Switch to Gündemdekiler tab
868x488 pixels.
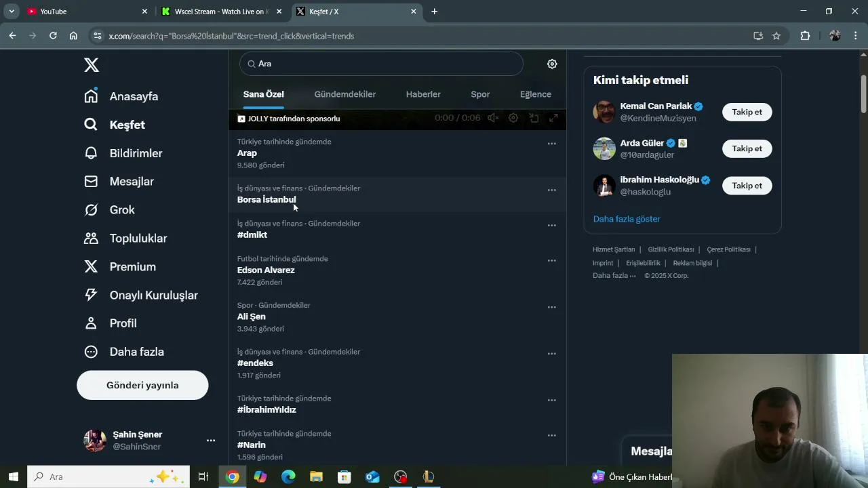click(x=344, y=94)
